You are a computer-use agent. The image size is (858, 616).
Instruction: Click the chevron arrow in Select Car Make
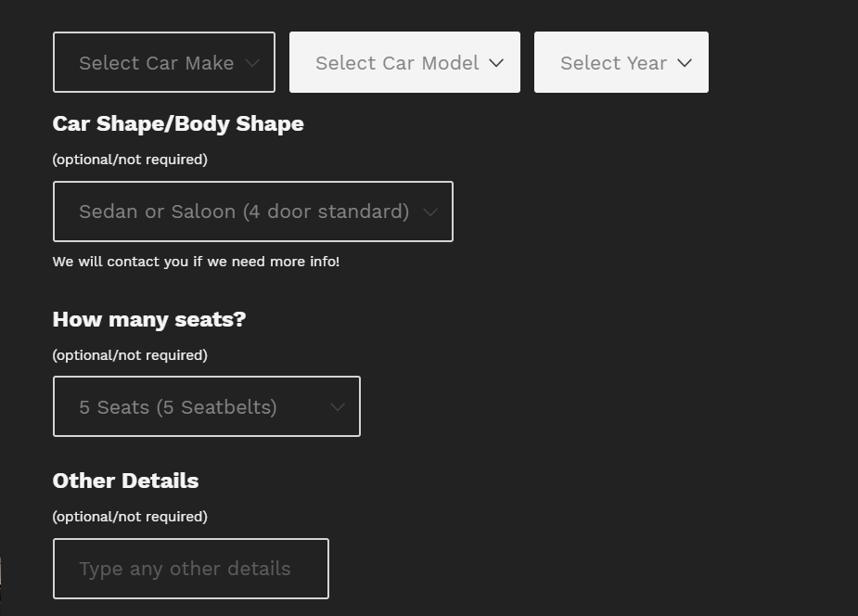pyautogui.click(x=252, y=63)
